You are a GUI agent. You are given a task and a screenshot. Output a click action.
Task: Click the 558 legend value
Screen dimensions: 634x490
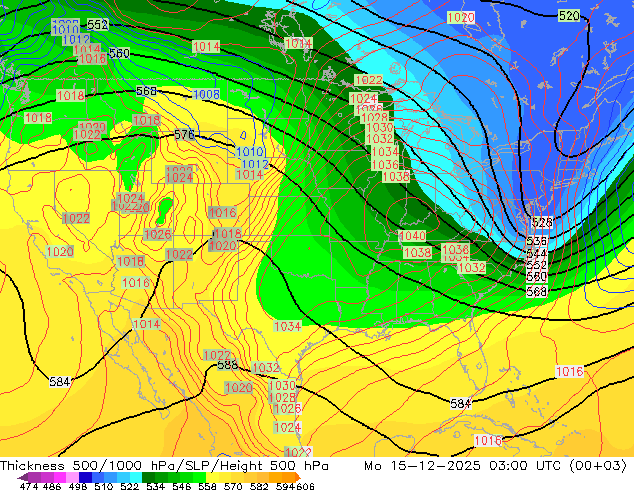click(207, 486)
